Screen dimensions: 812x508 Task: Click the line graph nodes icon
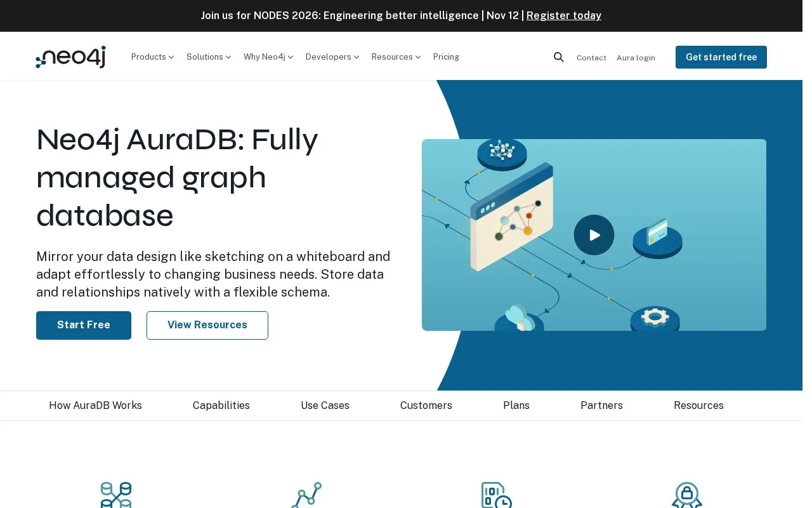306,495
